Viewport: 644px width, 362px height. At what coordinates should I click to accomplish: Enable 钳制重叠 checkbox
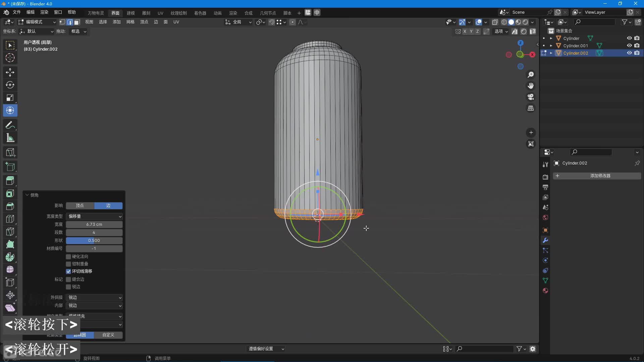click(68, 264)
